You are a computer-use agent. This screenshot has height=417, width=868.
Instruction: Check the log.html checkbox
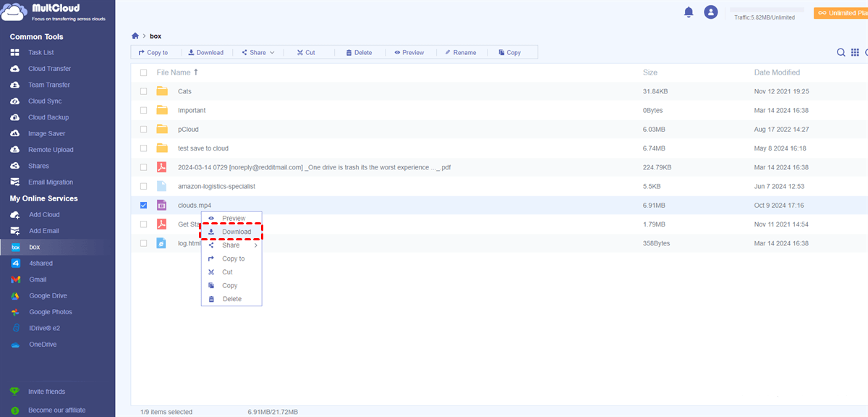tap(143, 243)
